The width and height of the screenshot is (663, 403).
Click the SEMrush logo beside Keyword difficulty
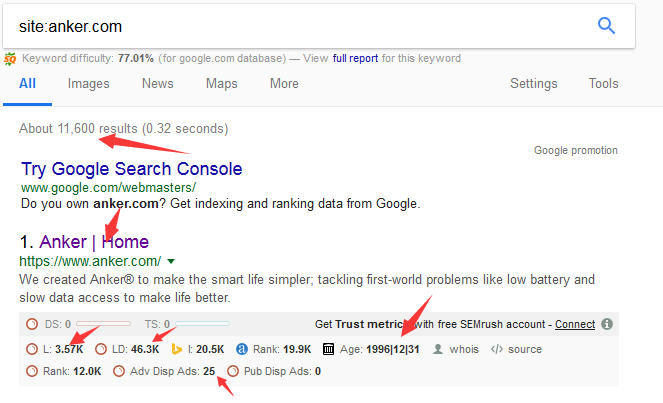click(10, 59)
